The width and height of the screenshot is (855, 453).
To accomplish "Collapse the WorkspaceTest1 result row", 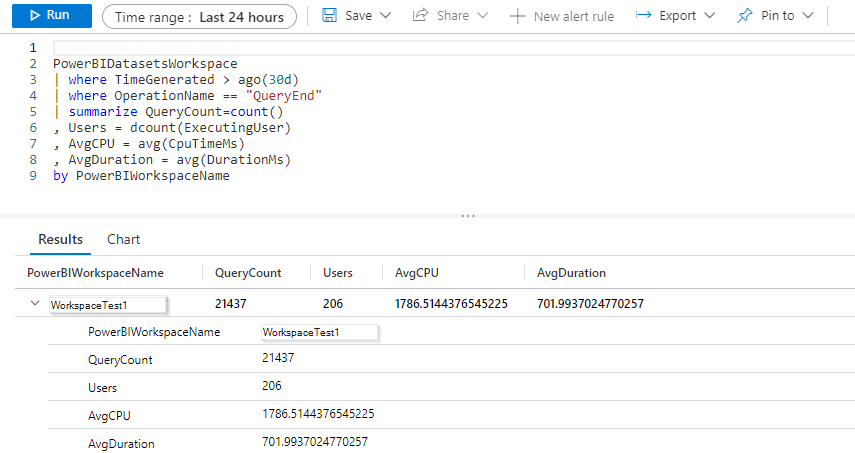I will (35, 303).
